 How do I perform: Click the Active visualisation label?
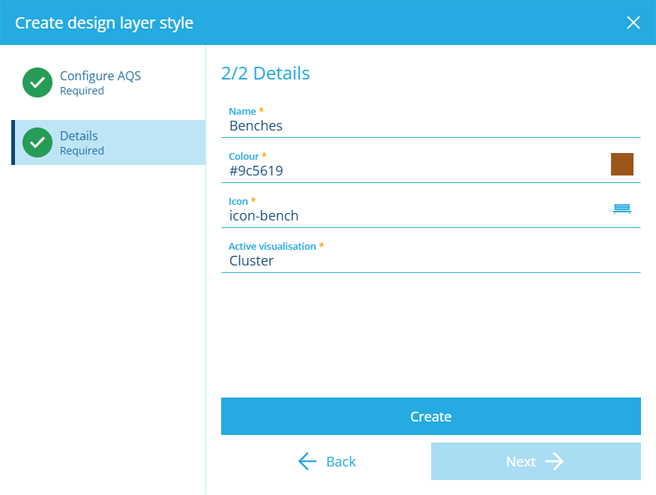click(272, 246)
